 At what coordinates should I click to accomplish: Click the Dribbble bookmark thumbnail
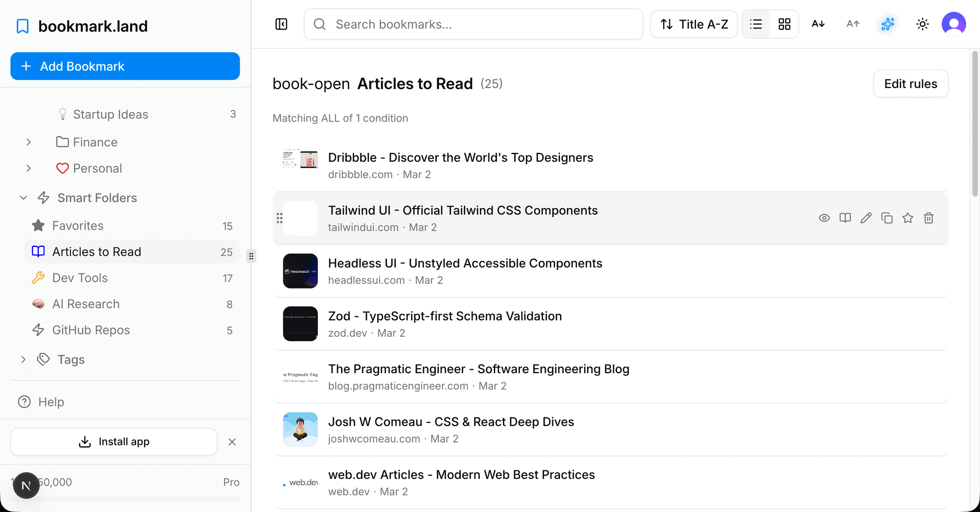pos(301,165)
